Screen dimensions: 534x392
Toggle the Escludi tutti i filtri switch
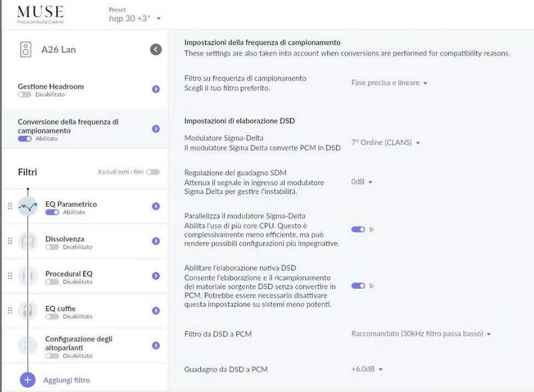pyautogui.click(x=152, y=172)
